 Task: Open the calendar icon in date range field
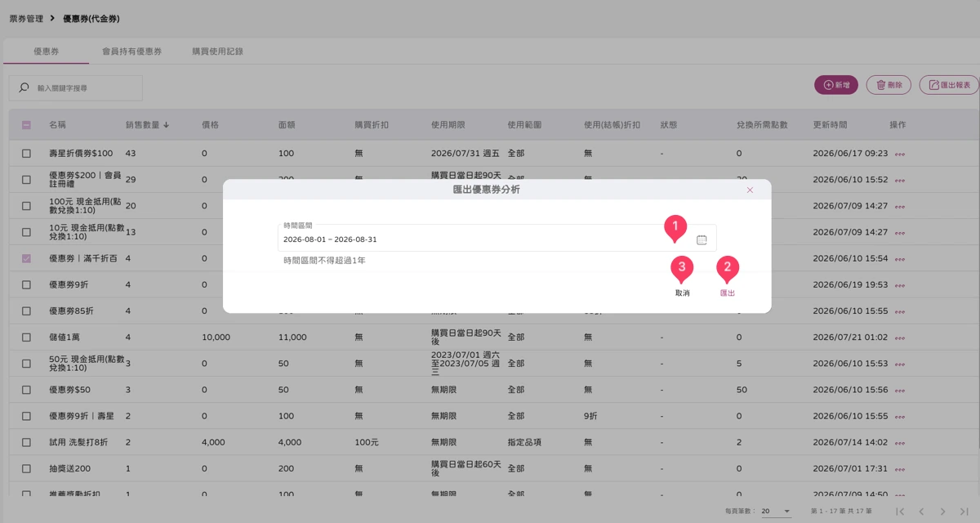(x=702, y=239)
